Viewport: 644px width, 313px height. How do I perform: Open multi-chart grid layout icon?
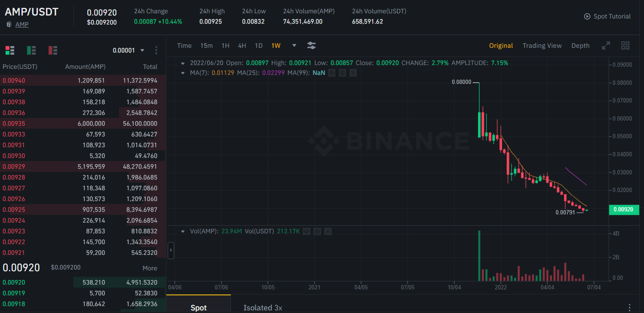coord(626,46)
